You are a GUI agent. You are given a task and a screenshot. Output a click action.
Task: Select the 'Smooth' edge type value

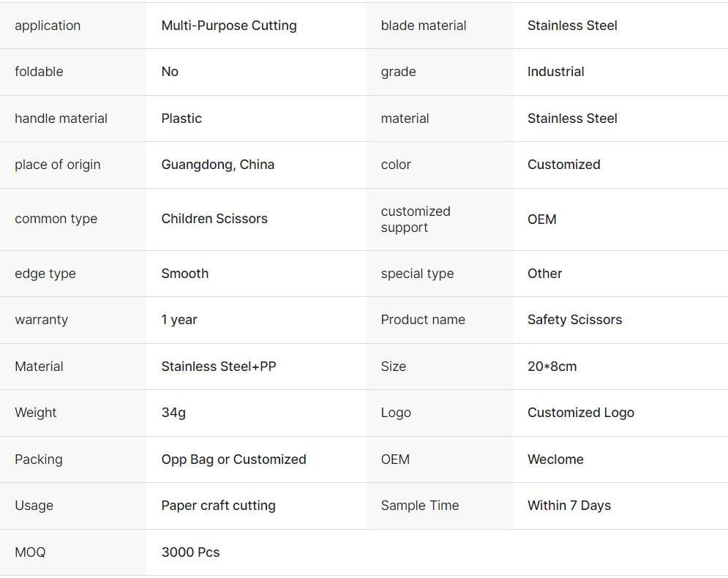tap(185, 274)
